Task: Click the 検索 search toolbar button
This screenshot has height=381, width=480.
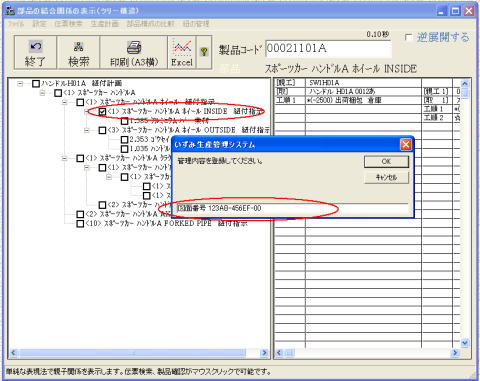Action: pyautogui.click(x=78, y=53)
